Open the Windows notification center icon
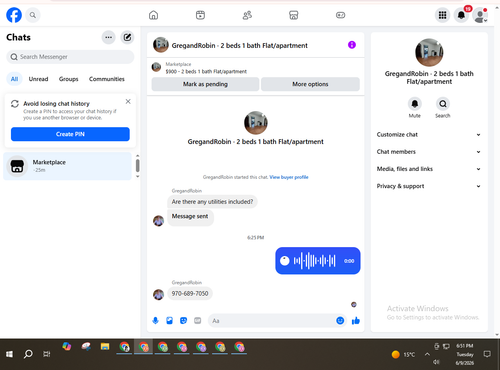Viewport: 500px width, 370px height. click(487, 354)
